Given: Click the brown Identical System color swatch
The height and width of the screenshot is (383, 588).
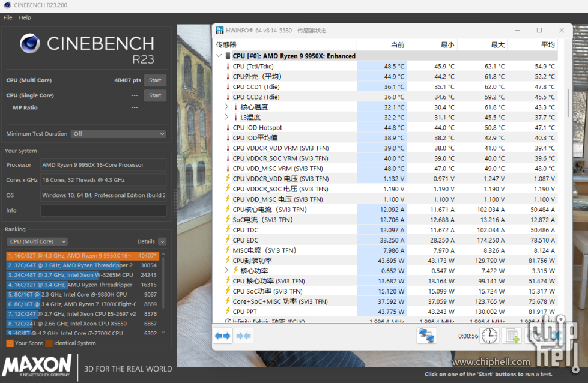Looking at the screenshot, I should coord(49,343).
